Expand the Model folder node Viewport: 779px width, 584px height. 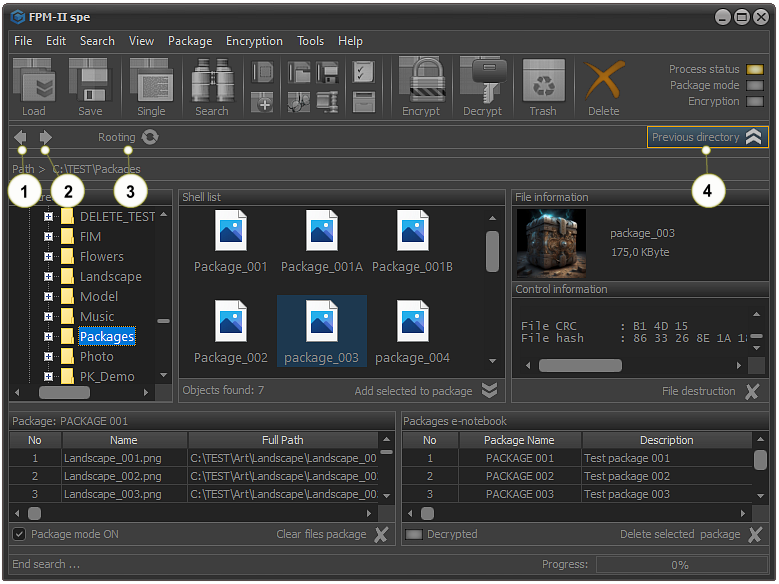(48, 297)
